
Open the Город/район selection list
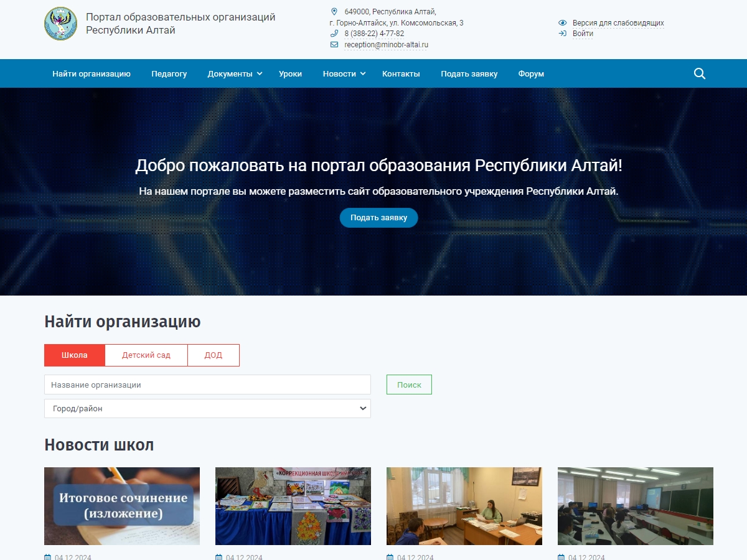point(207,408)
